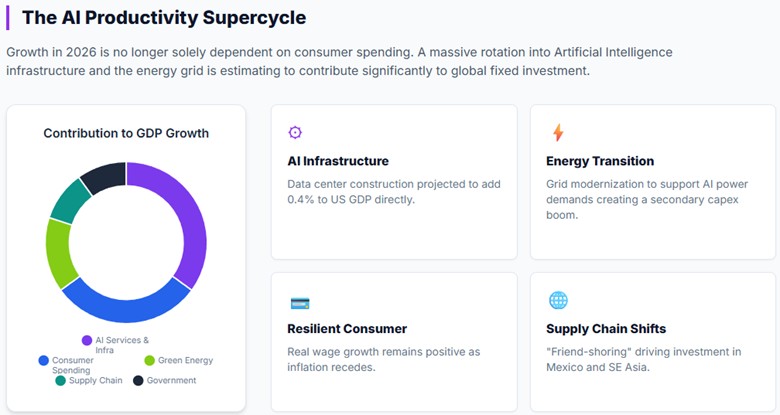Hide the Supply Chain legend series
This screenshot has width=780, height=415.
(90, 380)
